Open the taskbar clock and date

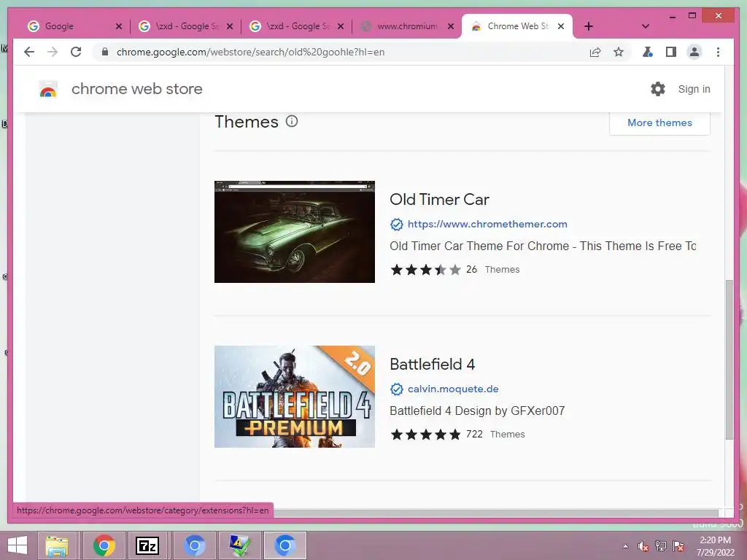click(715, 546)
